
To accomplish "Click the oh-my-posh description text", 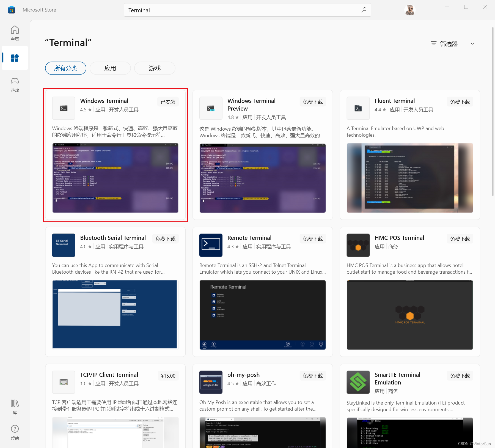I will pyautogui.click(x=258, y=406).
